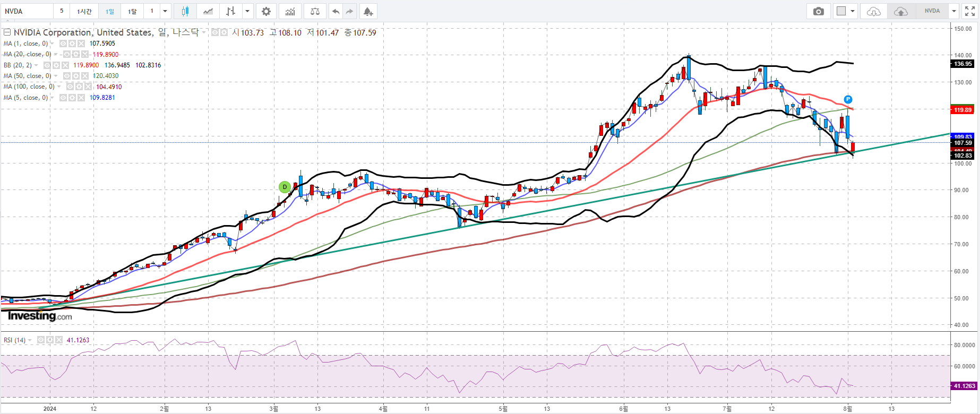Redo the chart action
980x414 pixels.
(x=349, y=11)
